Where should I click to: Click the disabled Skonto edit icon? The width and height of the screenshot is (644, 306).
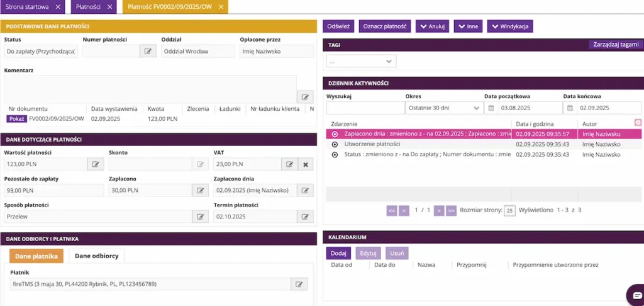201,164
